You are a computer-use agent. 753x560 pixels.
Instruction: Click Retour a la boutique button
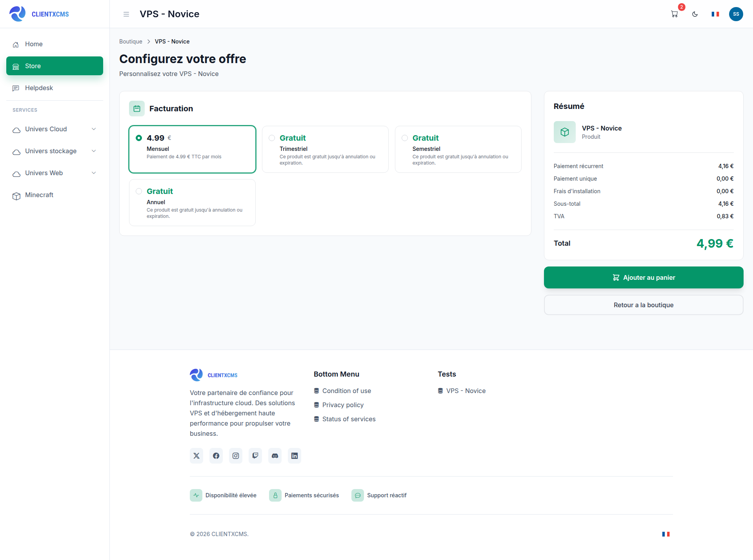coord(644,305)
